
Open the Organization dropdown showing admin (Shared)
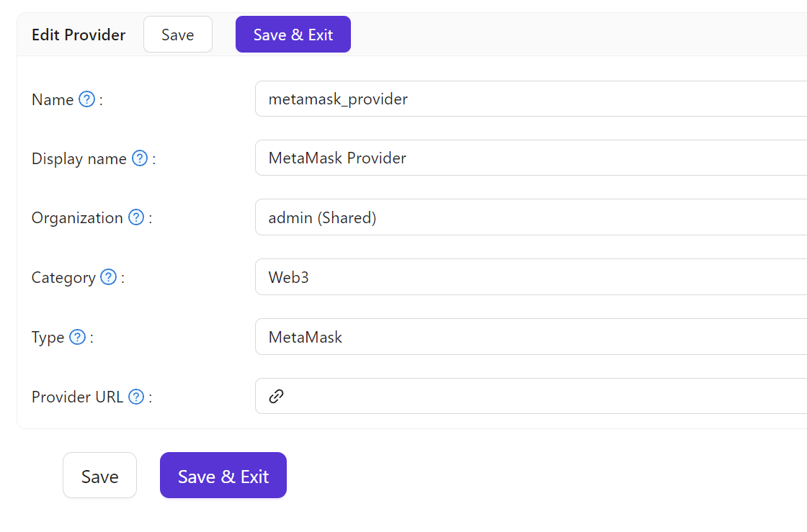504,217
